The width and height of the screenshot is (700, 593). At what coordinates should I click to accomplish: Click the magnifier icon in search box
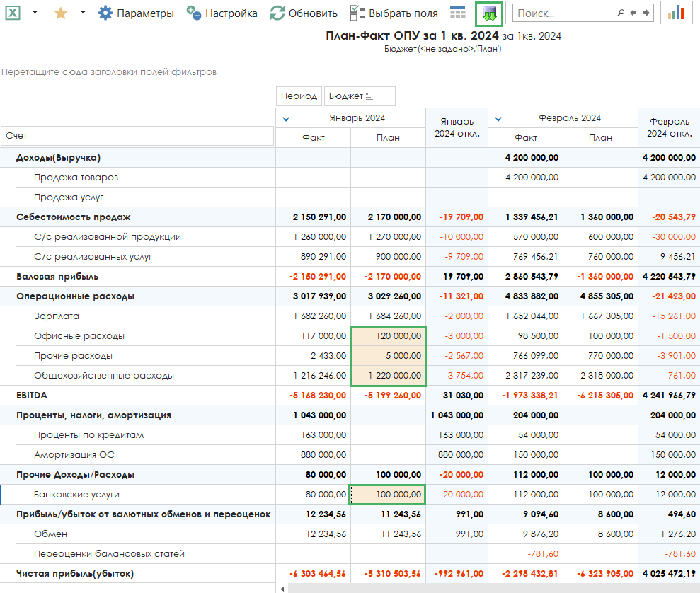point(621,13)
